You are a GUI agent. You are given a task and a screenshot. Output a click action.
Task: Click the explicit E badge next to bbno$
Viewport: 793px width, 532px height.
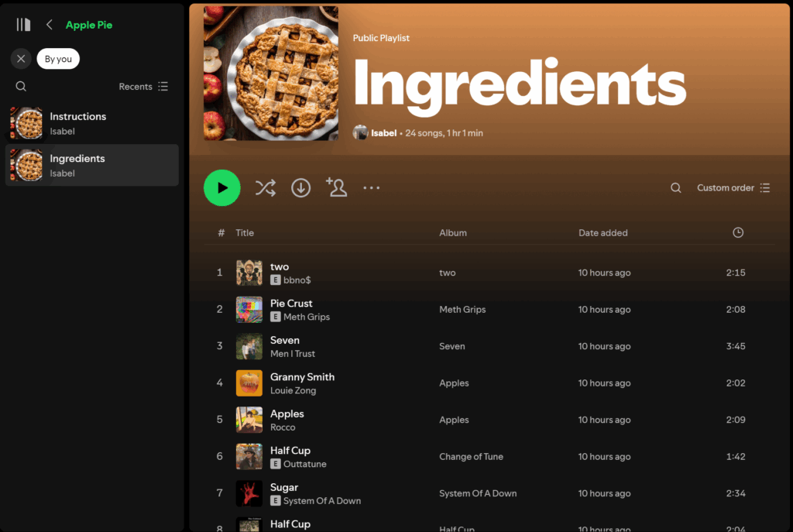click(275, 280)
